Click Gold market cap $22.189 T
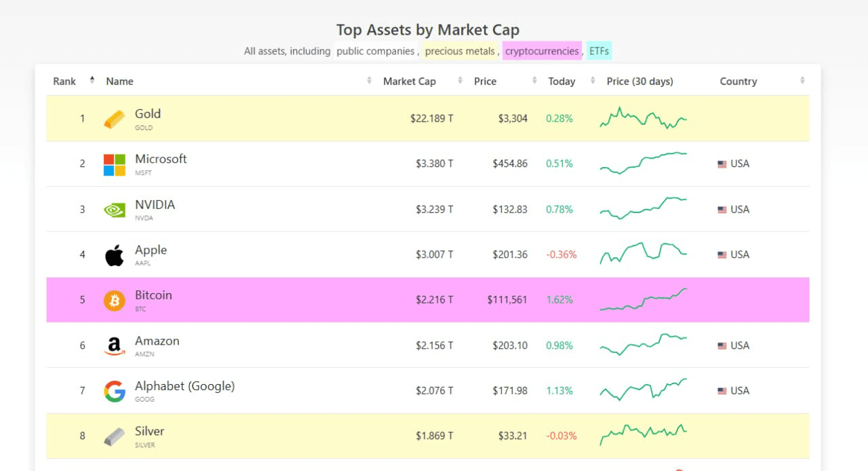Image resolution: width=868 pixels, height=471 pixels. (x=432, y=119)
